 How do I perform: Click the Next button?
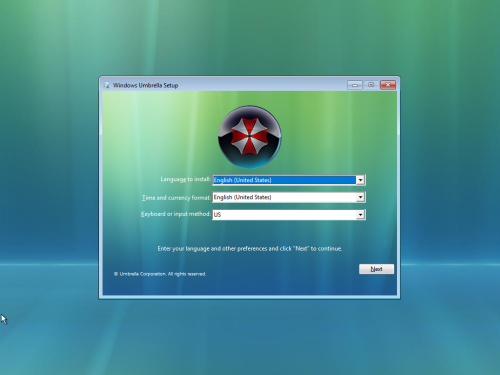click(x=376, y=269)
